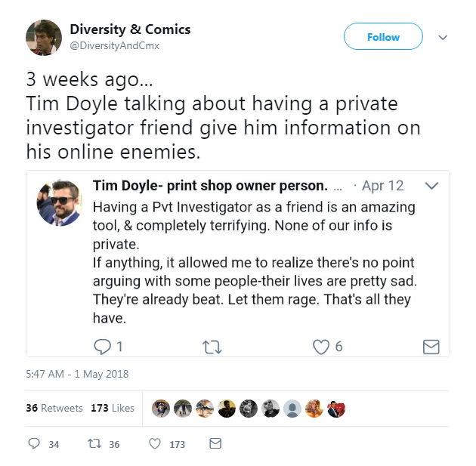Like the tweet with 173 likes
476x466 pixels.
point(155,443)
